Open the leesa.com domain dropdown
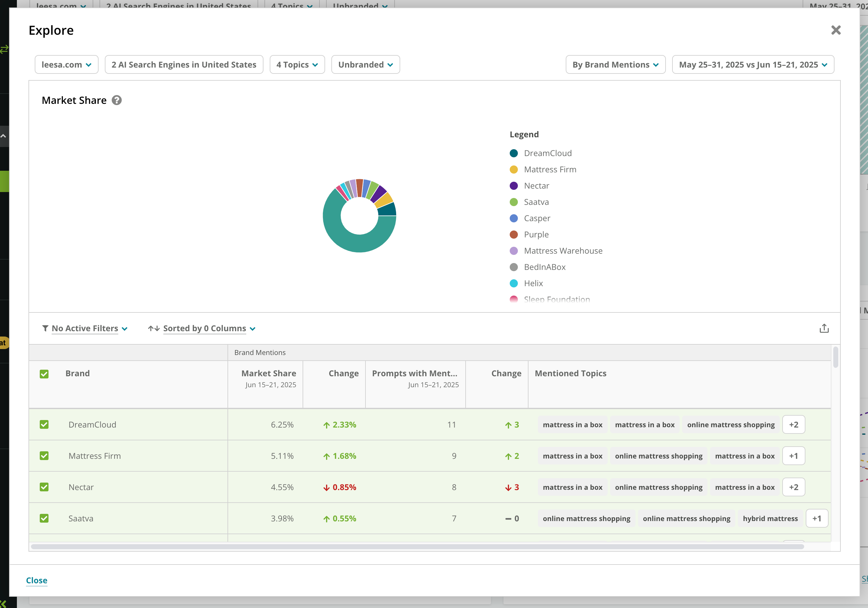 (x=67, y=65)
